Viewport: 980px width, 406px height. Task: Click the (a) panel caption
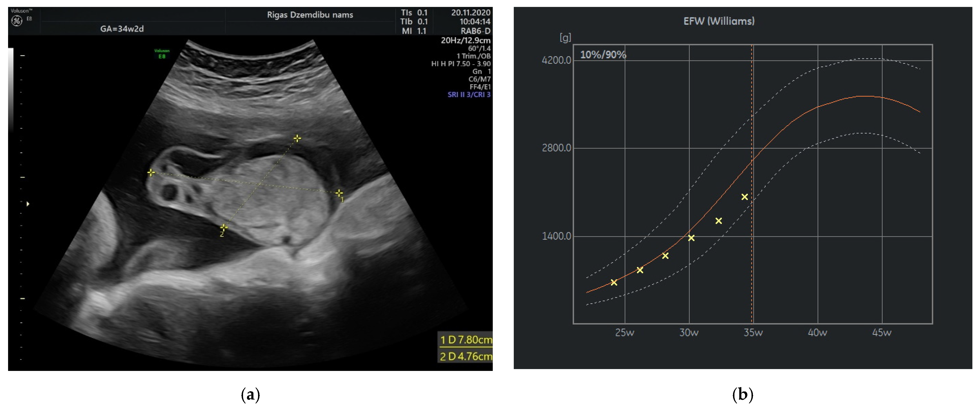click(x=250, y=395)
